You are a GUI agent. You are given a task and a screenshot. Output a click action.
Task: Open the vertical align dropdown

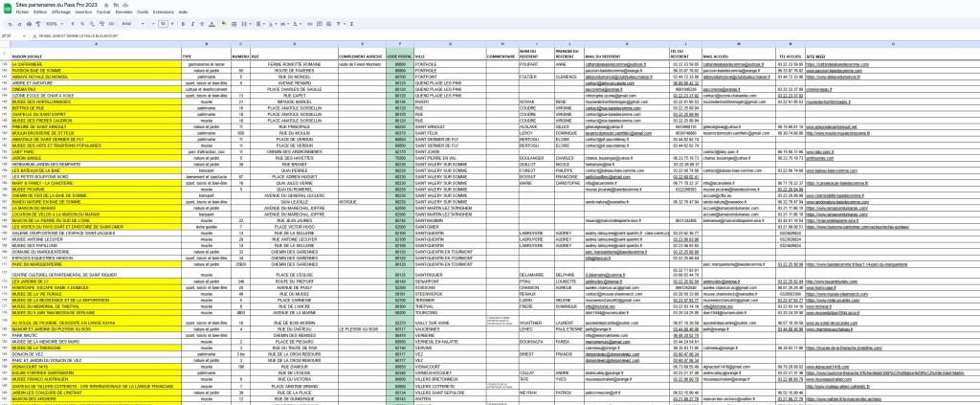tap(273, 24)
